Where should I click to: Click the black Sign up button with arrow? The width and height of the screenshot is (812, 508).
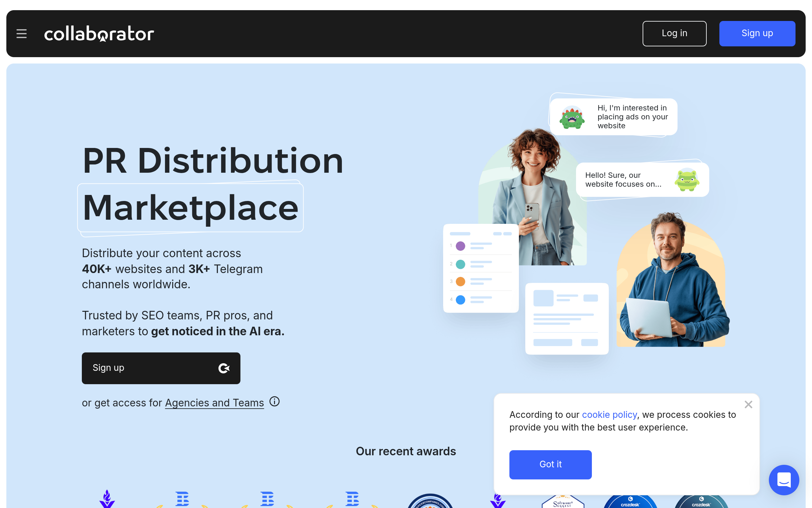161,368
